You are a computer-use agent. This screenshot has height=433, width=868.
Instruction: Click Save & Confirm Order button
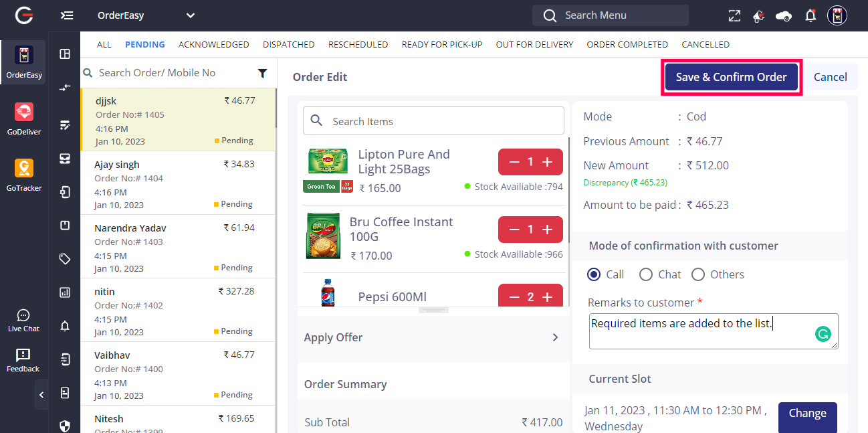pos(731,77)
